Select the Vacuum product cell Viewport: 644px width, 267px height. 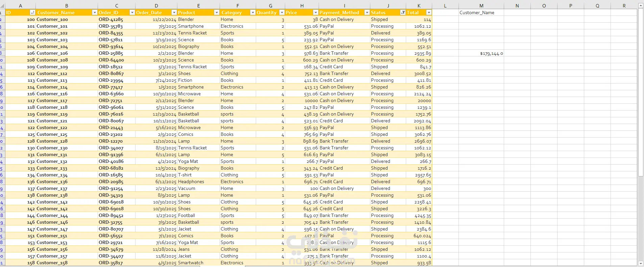click(198, 188)
